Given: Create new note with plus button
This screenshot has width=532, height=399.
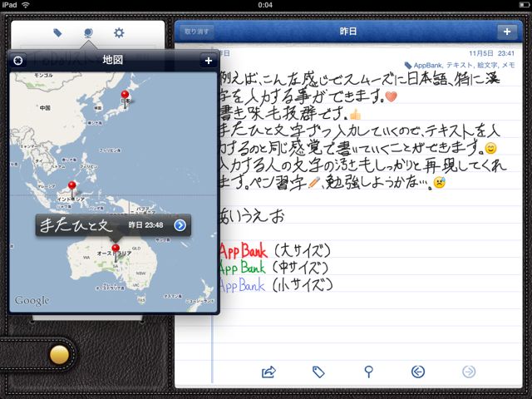Looking at the screenshot, I should click(x=507, y=32).
